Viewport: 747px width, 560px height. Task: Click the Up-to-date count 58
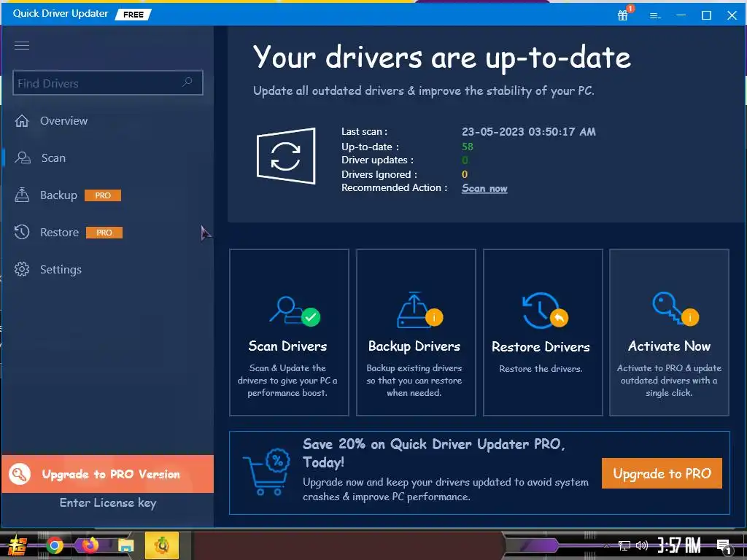pos(468,147)
